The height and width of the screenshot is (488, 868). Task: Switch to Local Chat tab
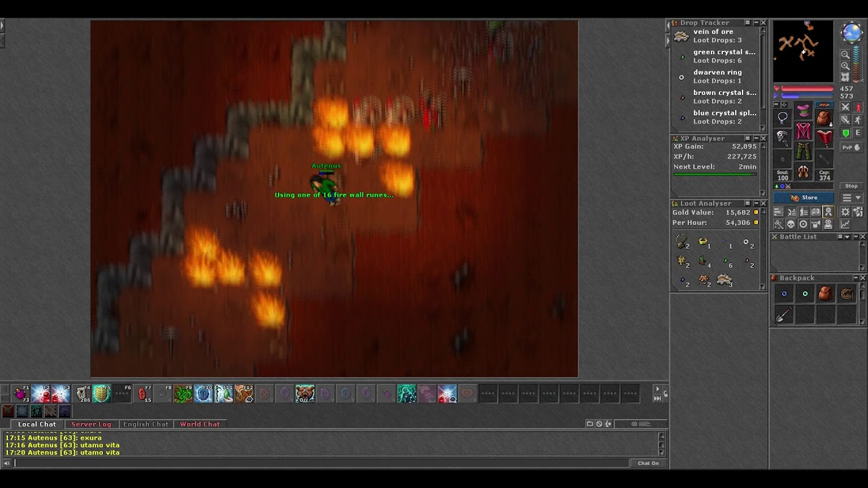(x=37, y=424)
